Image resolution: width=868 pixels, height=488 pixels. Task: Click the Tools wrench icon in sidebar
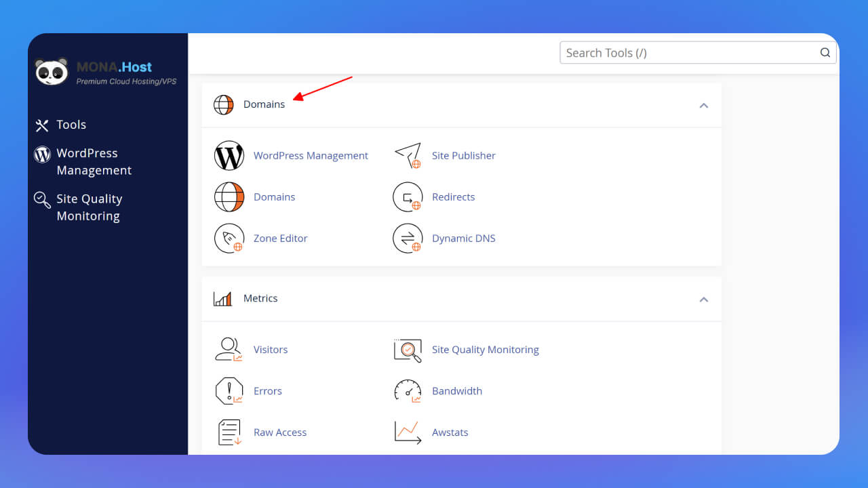tap(42, 125)
